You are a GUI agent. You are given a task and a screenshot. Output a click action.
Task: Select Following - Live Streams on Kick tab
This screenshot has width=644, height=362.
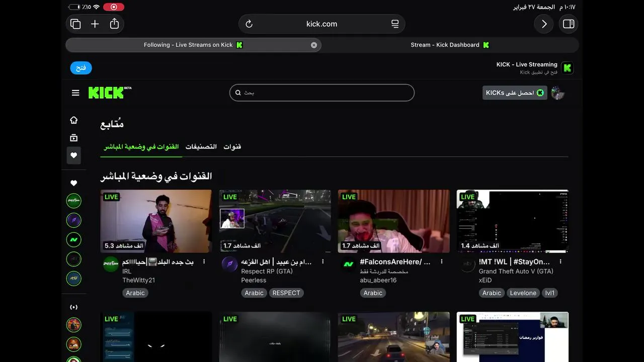(x=193, y=45)
